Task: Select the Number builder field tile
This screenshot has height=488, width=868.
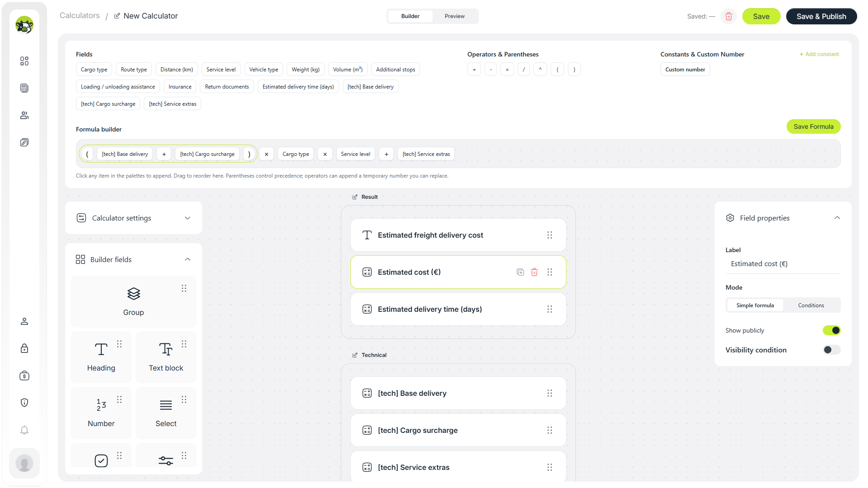Action: coord(101,413)
